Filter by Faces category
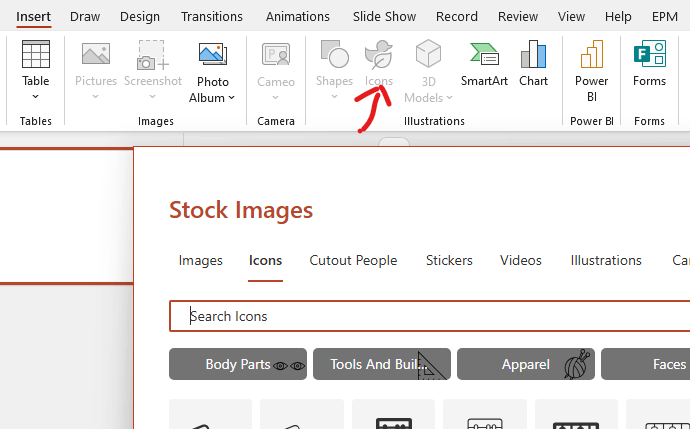690x429 pixels. (x=646, y=364)
